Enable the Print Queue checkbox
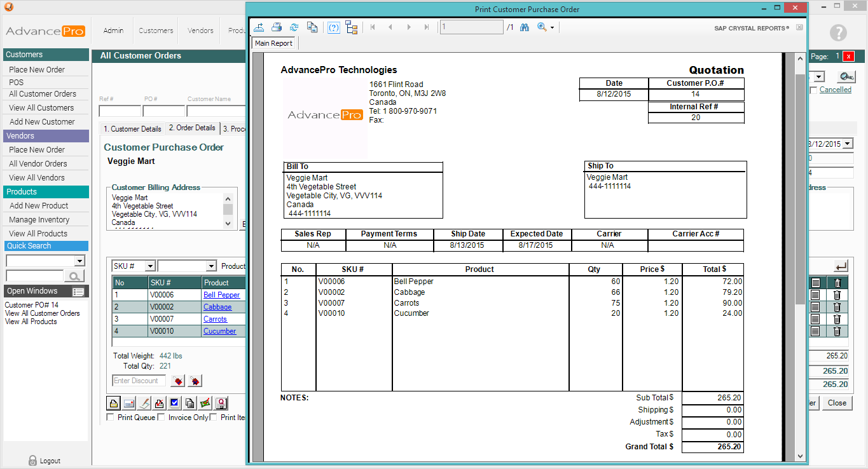This screenshot has width=868, height=469. [x=111, y=418]
